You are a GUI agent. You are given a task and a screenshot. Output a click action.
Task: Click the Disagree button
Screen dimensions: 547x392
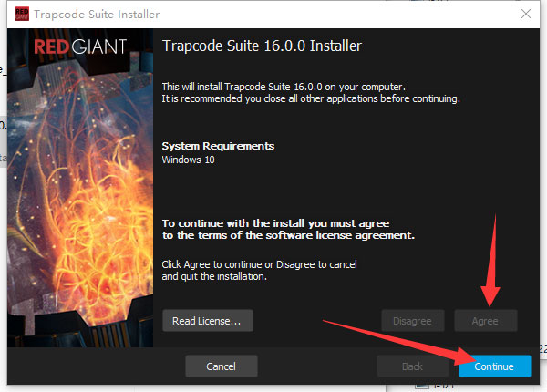point(413,321)
